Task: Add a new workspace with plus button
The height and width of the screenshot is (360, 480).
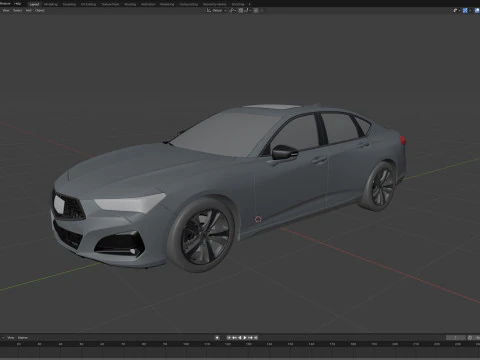Action: coord(249,4)
